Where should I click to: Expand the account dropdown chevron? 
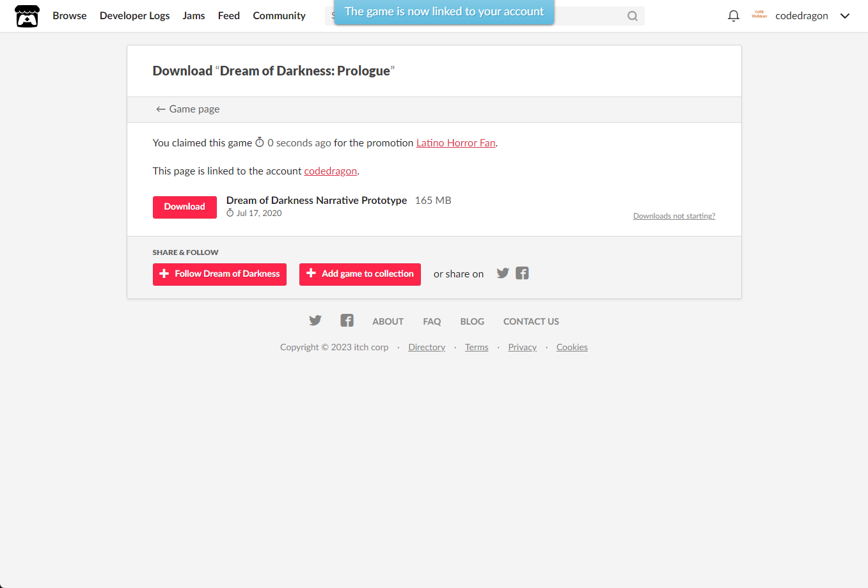(x=845, y=16)
